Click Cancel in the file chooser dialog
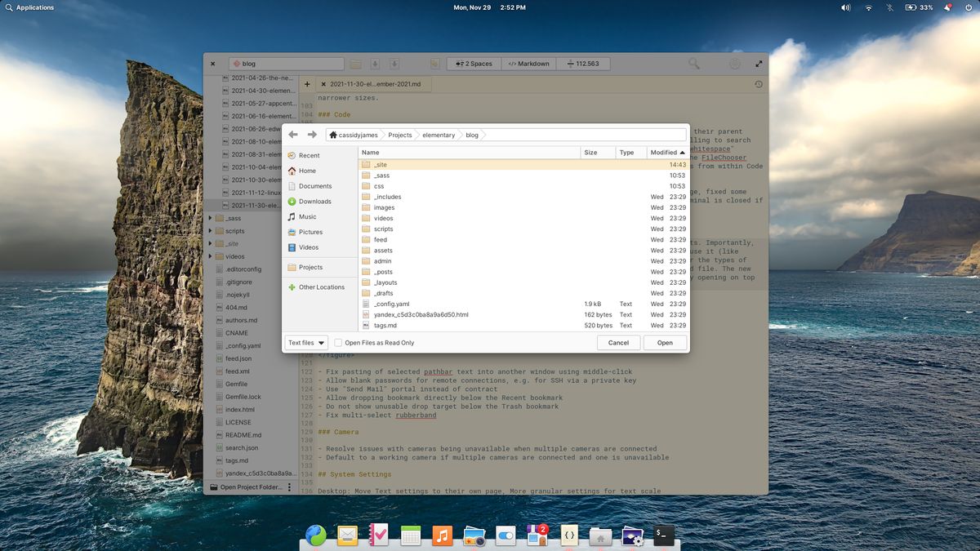The image size is (980, 551). click(x=618, y=342)
